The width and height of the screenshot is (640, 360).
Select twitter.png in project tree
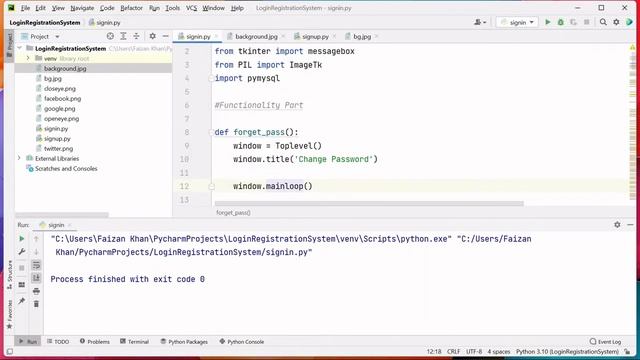coord(58,149)
